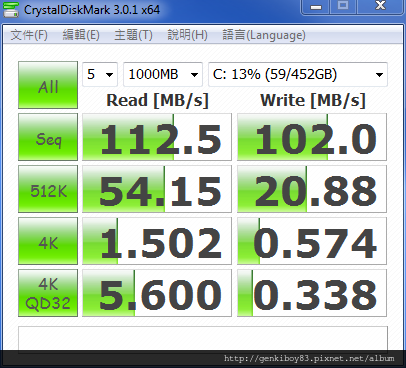Start the 4K QD32 benchmark test

coord(48,293)
